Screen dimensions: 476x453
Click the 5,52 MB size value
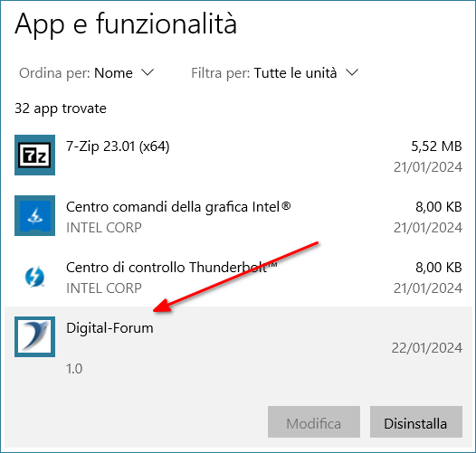coord(436,146)
